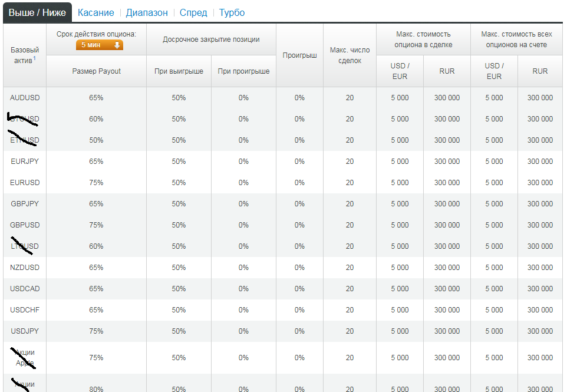Click the 75% payout in the USDJPY row

(96, 331)
